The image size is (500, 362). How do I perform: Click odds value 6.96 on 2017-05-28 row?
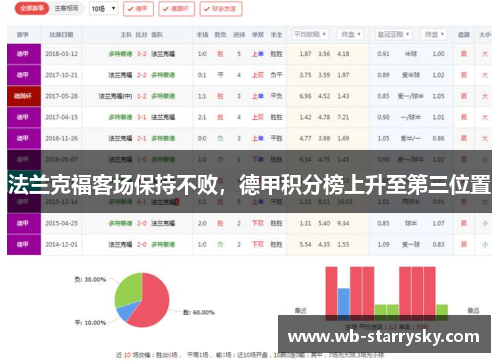(305, 96)
